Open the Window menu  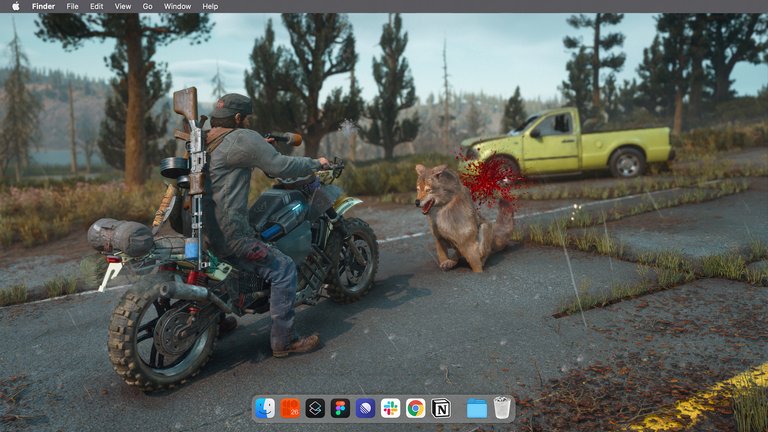pyautogui.click(x=177, y=6)
